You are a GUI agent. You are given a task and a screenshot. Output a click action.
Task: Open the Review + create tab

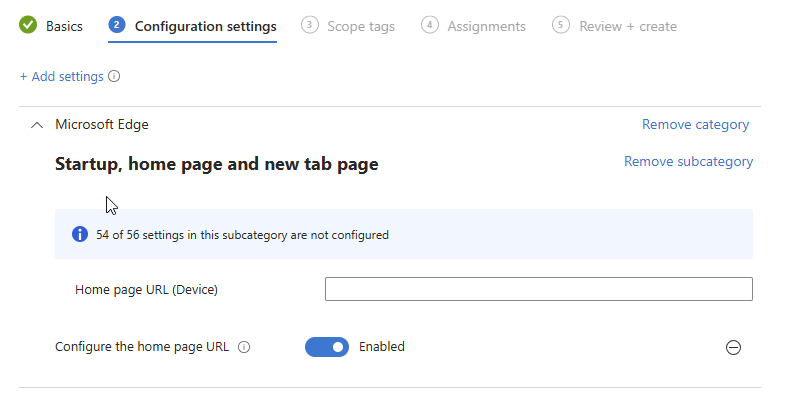(628, 26)
